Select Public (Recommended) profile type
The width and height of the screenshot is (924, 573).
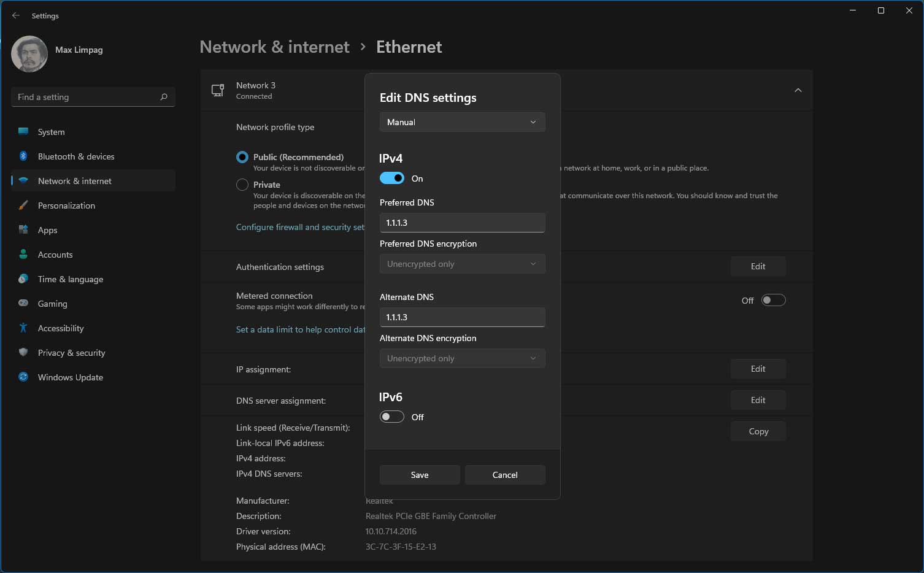[x=242, y=157]
